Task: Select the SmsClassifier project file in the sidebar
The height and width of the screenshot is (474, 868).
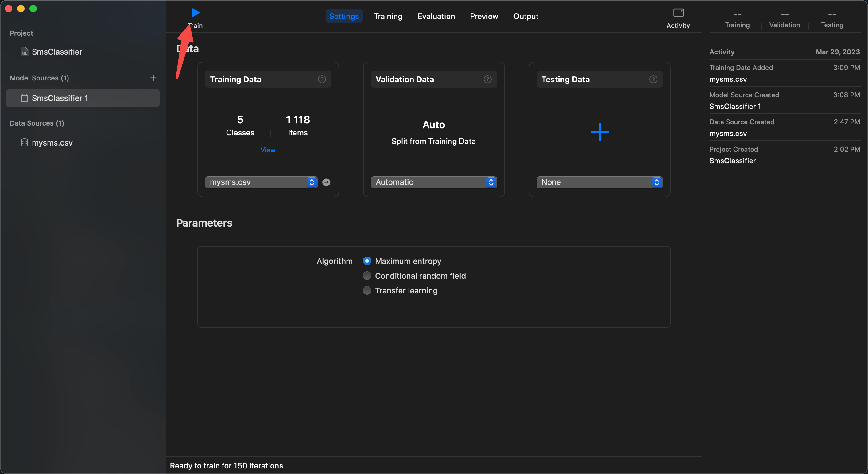Action: click(x=56, y=52)
